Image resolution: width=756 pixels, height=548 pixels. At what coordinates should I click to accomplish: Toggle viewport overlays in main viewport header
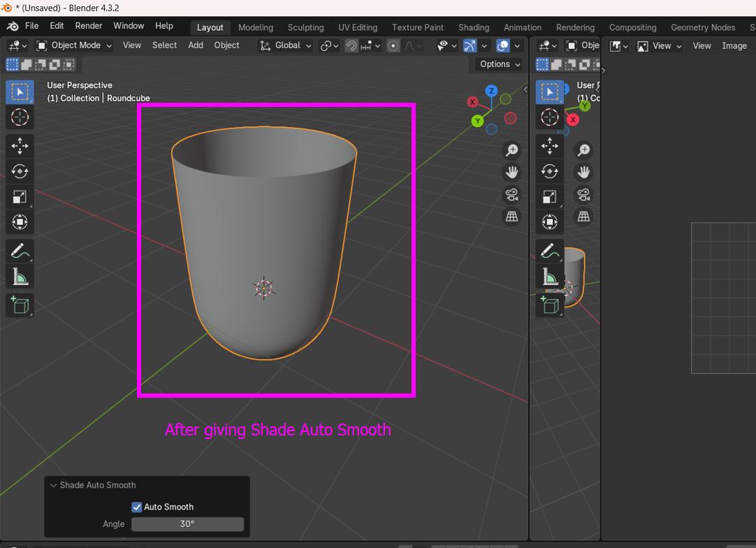click(503, 46)
